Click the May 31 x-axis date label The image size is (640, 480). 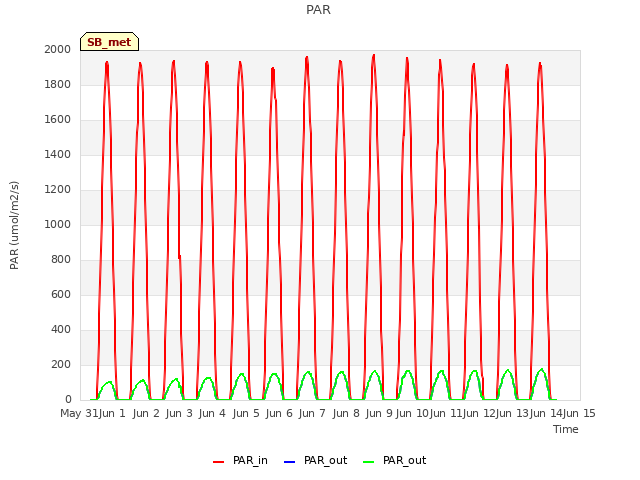point(79,413)
